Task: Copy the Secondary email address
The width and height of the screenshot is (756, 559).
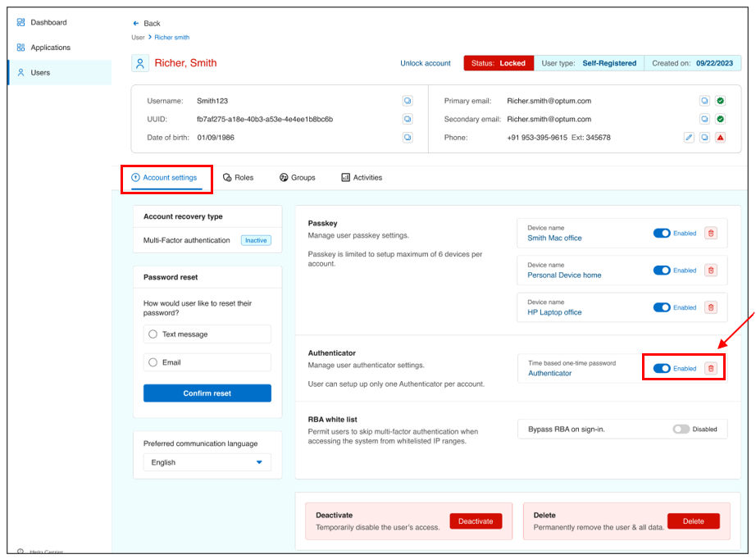Action: click(704, 119)
